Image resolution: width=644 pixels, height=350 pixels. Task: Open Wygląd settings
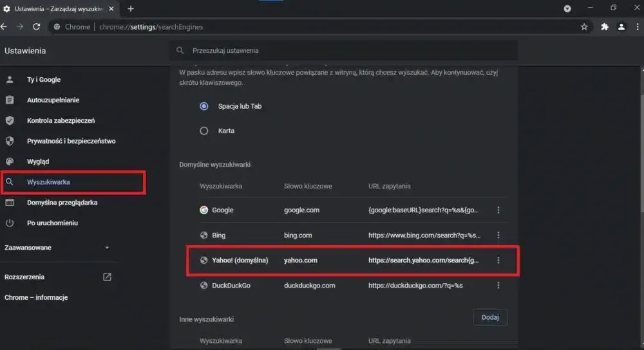(x=38, y=161)
